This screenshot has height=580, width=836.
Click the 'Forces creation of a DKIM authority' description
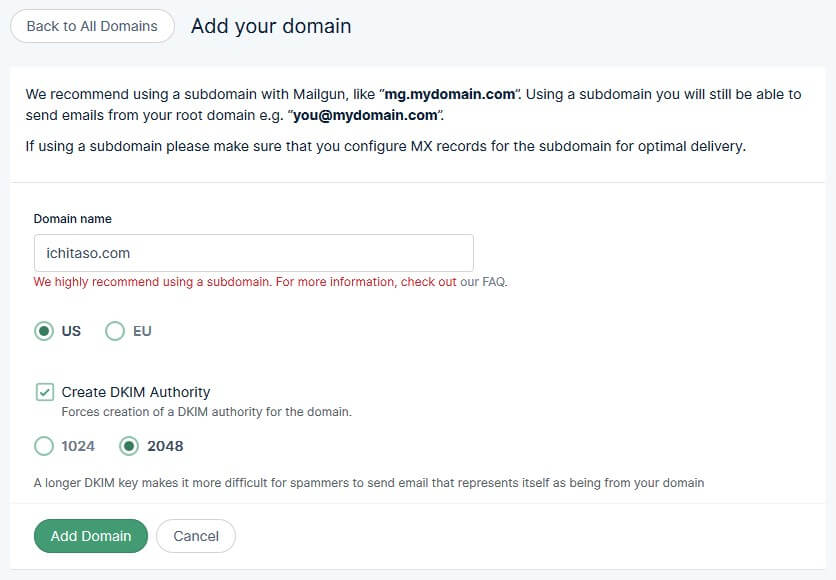pyautogui.click(x=206, y=411)
